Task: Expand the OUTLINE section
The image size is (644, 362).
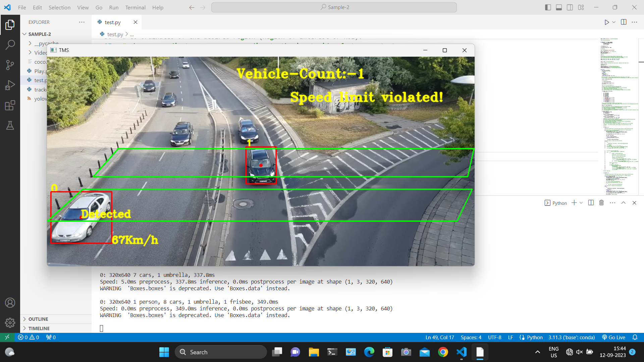Action: [x=39, y=319]
